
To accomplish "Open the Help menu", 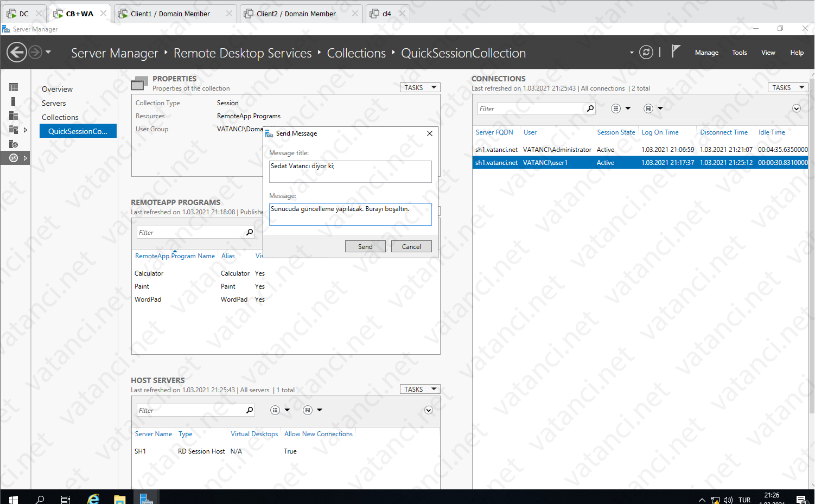I will point(797,53).
